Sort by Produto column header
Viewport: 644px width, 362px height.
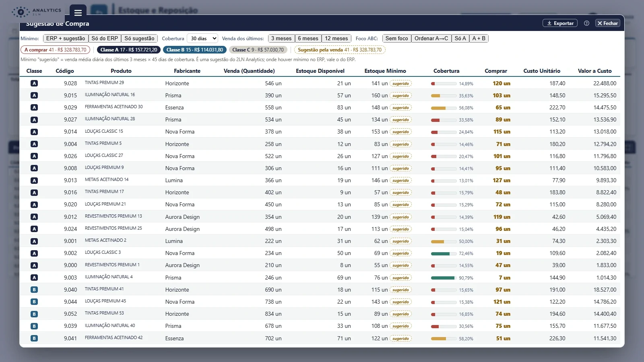point(121,71)
